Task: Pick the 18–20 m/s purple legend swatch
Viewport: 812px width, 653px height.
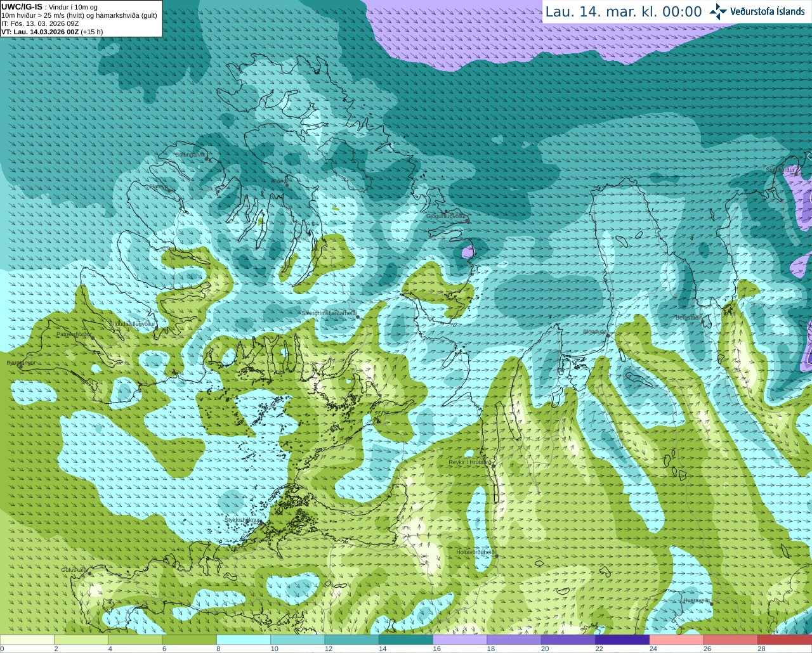Action: click(x=514, y=639)
